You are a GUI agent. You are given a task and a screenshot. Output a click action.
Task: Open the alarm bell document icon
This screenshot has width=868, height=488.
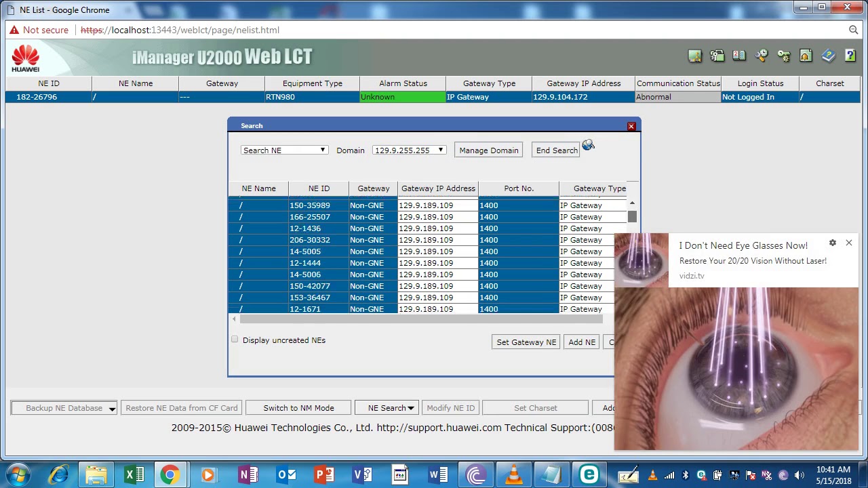click(806, 56)
